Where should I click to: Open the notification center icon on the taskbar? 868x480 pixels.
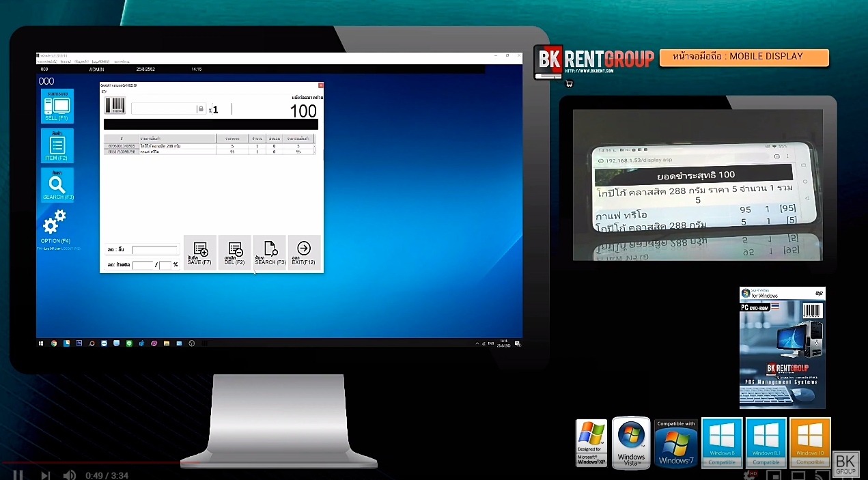click(x=519, y=343)
